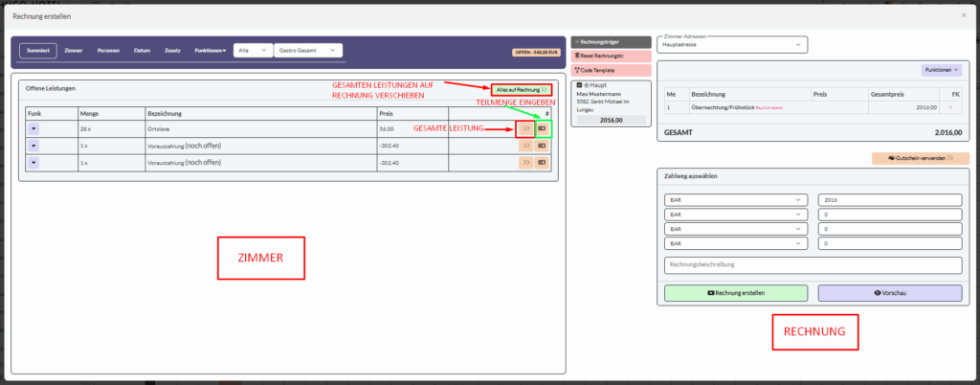Click Alles auf Rechnung button
Screen dimensions: 980x385
pos(523,89)
